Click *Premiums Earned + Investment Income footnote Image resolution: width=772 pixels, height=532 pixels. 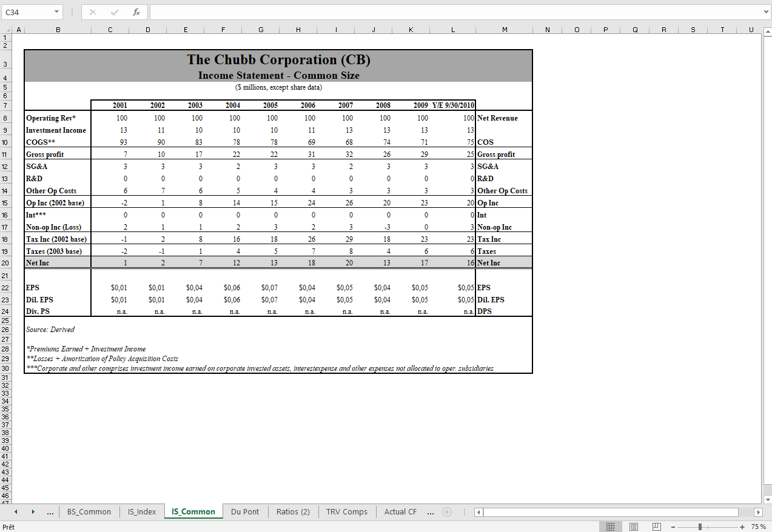[x=86, y=349]
